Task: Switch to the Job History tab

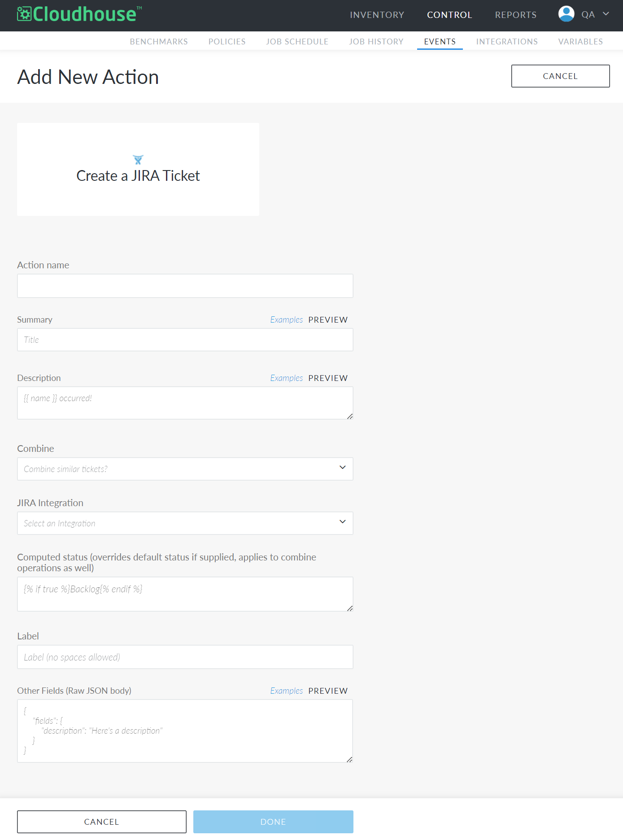Action: (376, 41)
